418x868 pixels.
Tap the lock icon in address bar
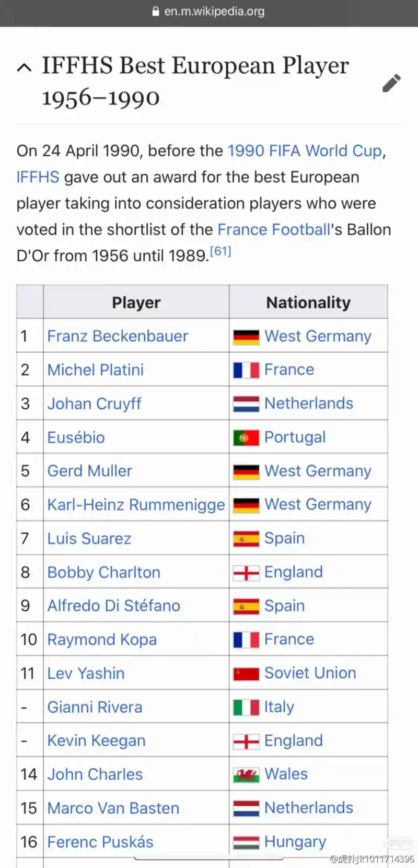coord(156,11)
